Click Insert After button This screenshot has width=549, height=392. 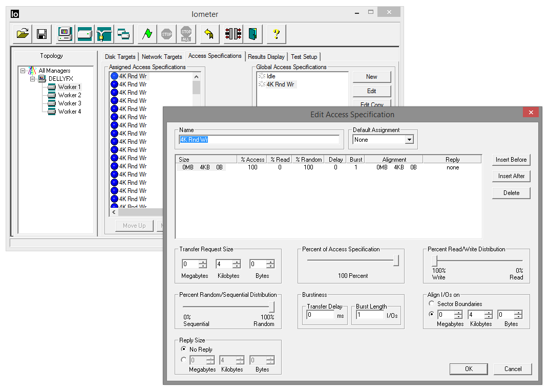[511, 176]
